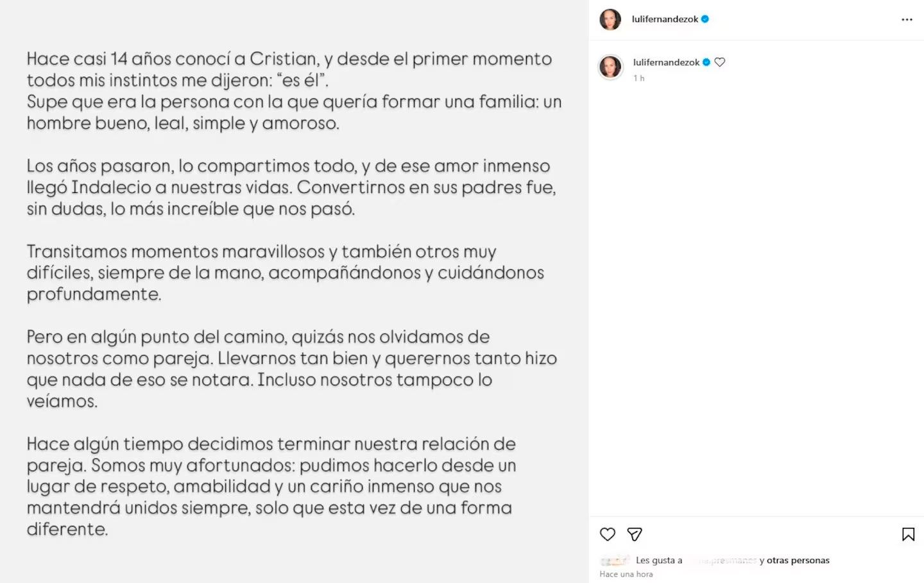Share the post via paper plane icon

tap(635, 534)
